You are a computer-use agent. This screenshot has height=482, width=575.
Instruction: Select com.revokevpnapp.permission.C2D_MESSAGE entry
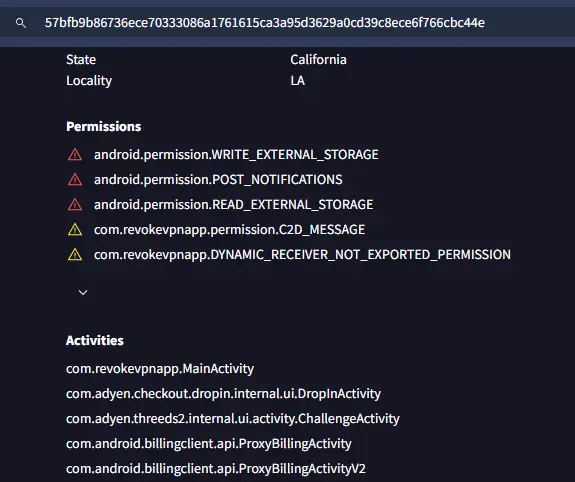(x=230, y=230)
